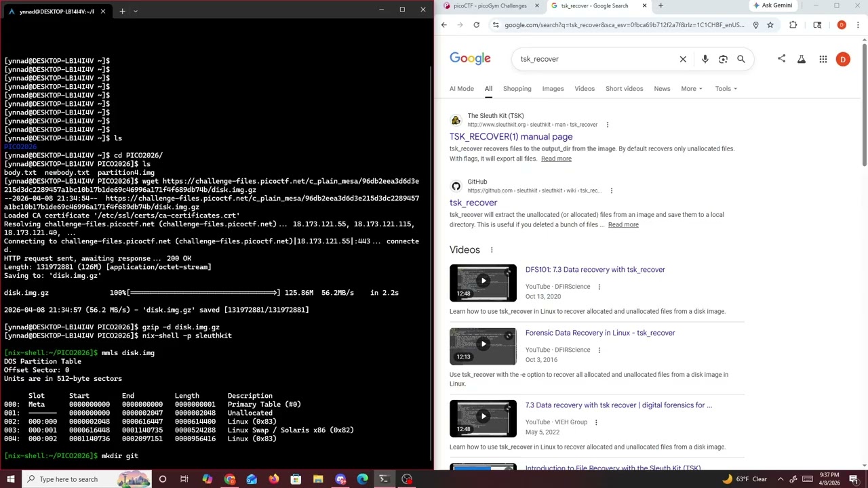Open the terminal profiles dropdown arrow

coord(136,11)
